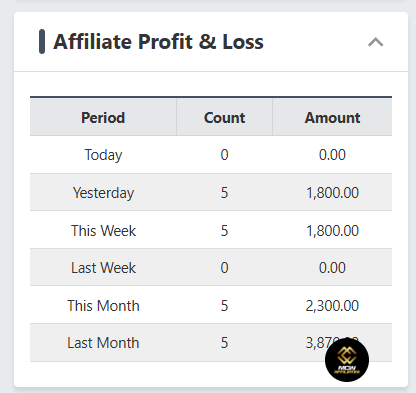Collapse the Affiliate Profit & Loss panel
416x393 pixels.
(376, 42)
